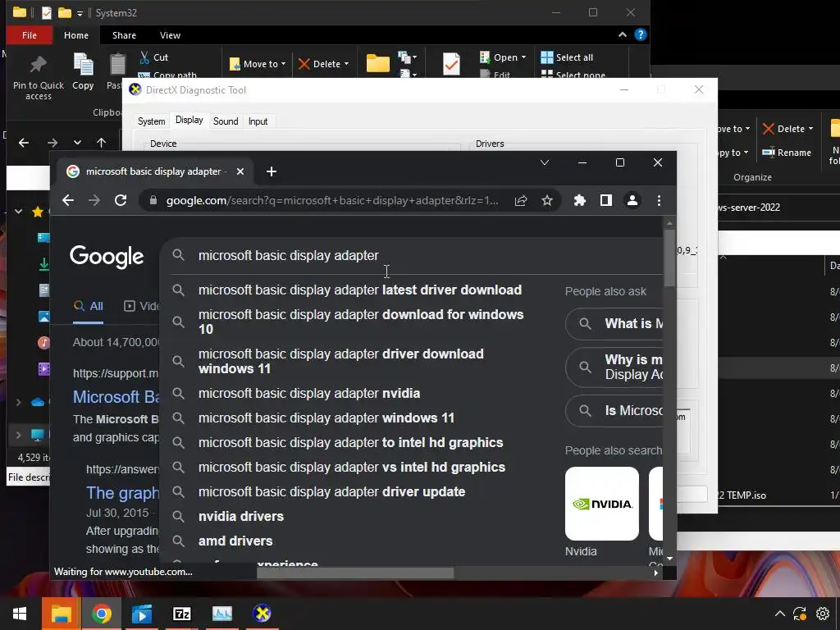Expand 'Why is my Display Ad...' question
Image resolution: width=840 pixels, height=630 pixels.
click(614, 367)
